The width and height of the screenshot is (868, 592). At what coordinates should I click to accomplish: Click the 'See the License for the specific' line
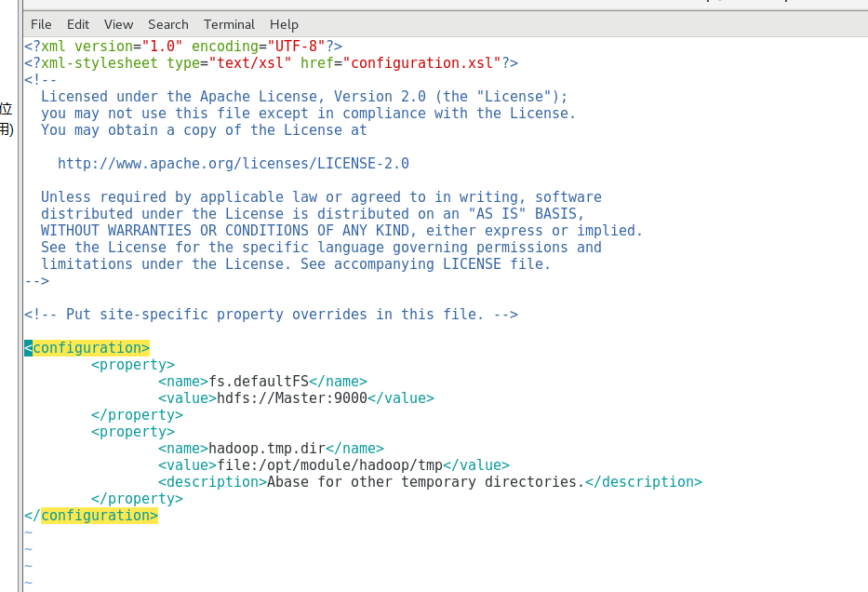321,247
